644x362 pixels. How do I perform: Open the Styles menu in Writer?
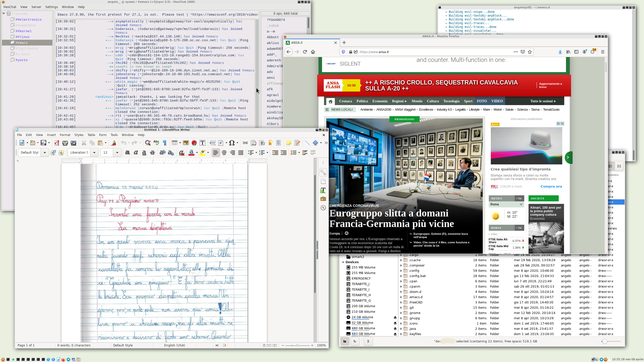pos(79,135)
